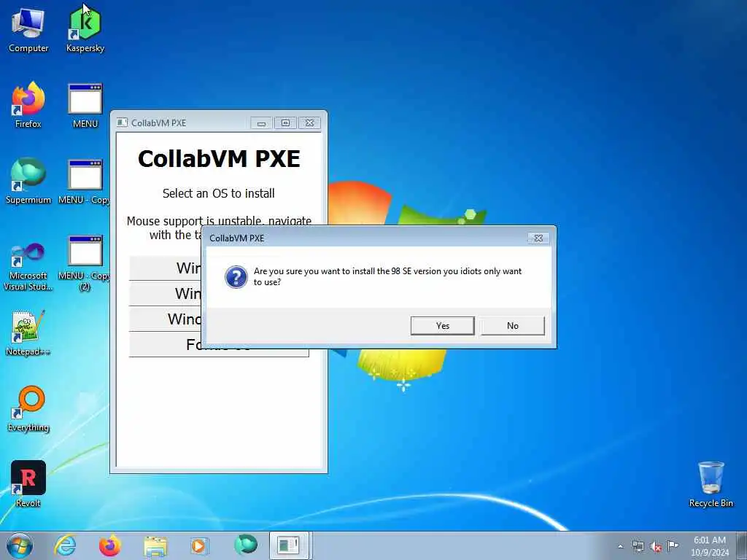Select the MENU - Copy (2) file
This screenshot has width=747, height=560.
click(x=85, y=262)
